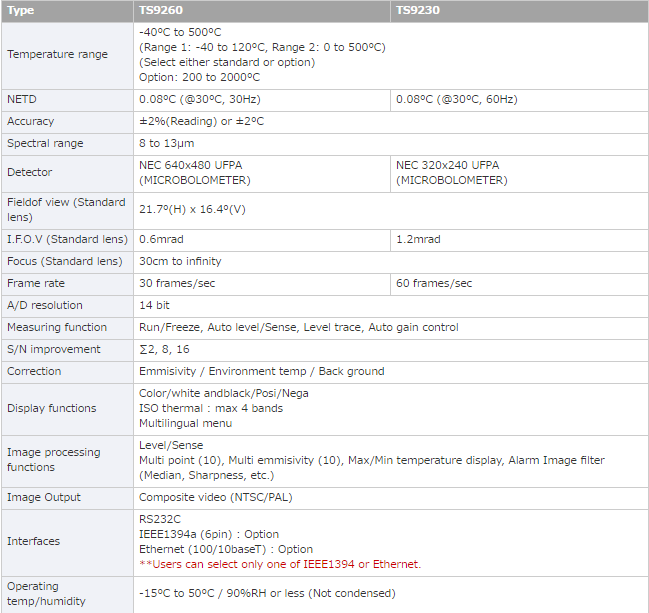Click 'NEC 640x480 UFPA' detector value
Screen dimensions: 649x613
point(190,165)
